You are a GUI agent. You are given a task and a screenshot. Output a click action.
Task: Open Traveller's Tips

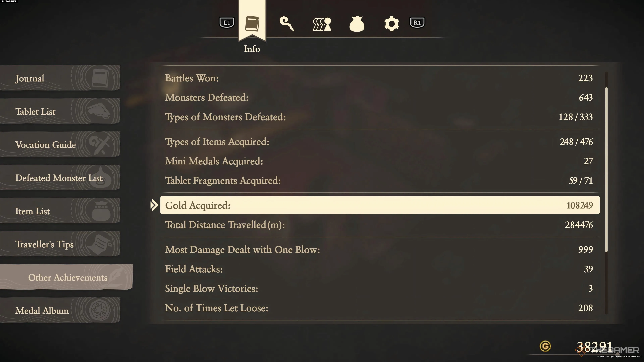point(60,244)
